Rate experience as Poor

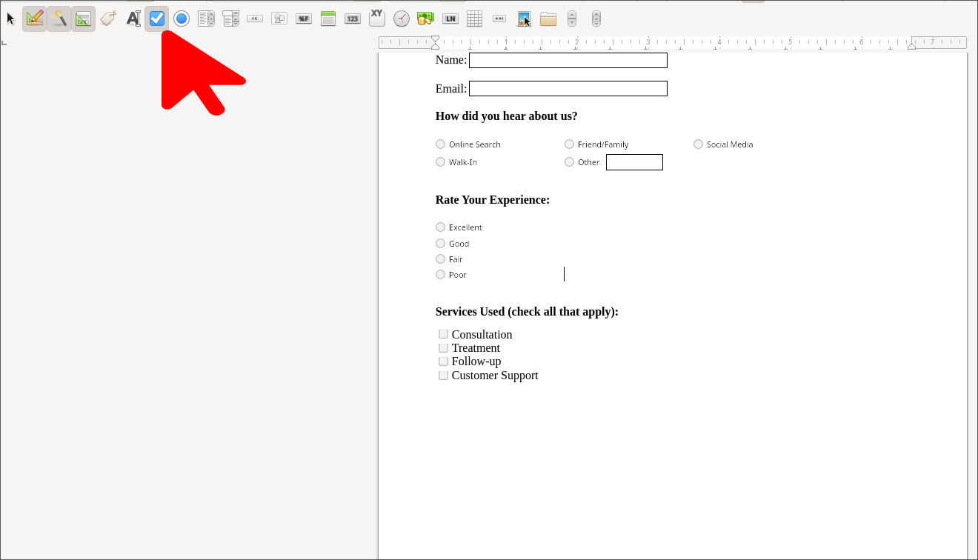(x=441, y=275)
